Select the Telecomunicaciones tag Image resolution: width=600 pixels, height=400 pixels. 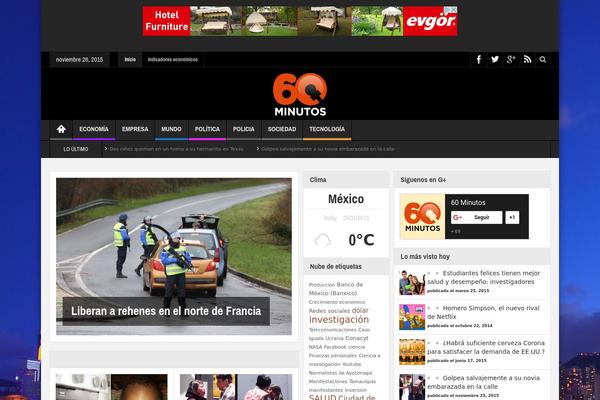pyautogui.click(x=333, y=330)
